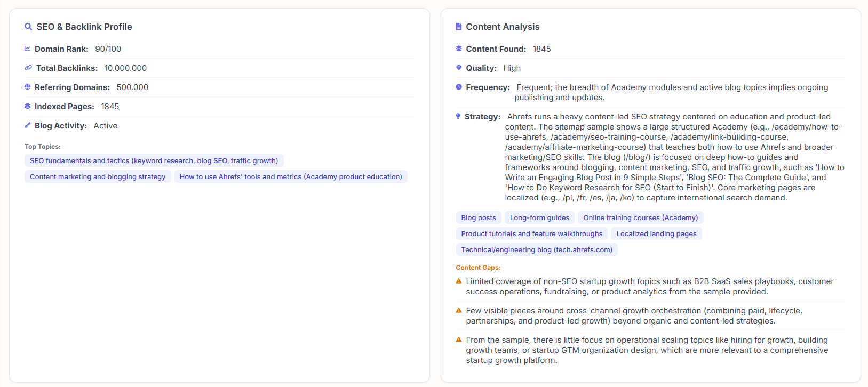Click the gem icon next to Quality
The image size is (868, 387).
459,68
